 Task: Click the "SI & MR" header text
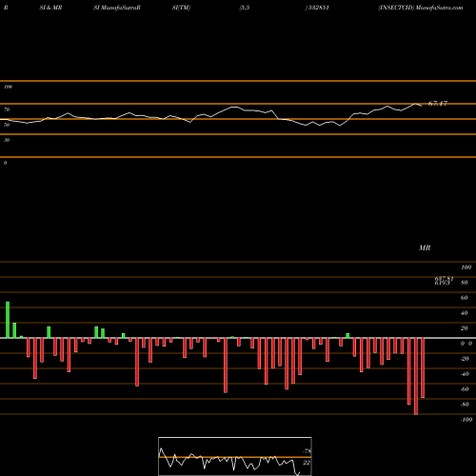(50, 8)
